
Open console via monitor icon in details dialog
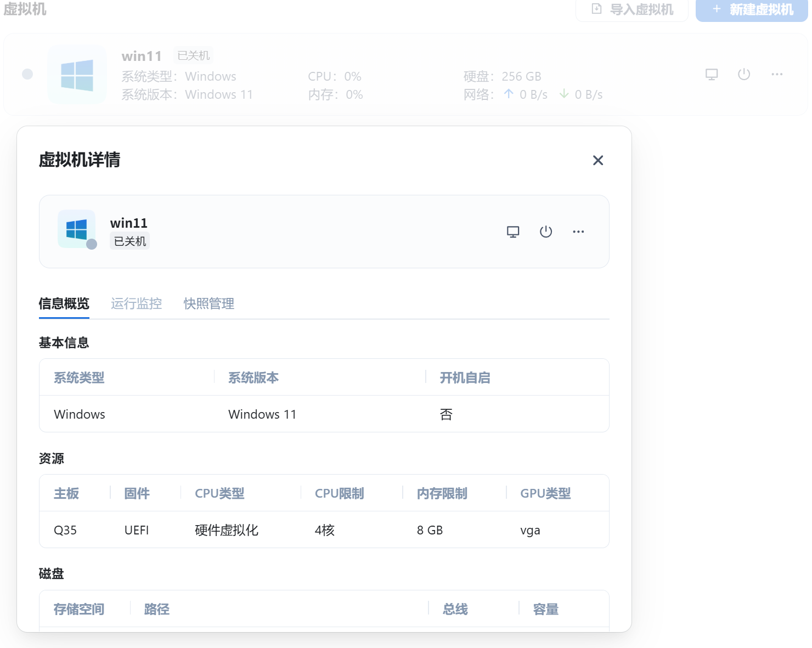513,232
